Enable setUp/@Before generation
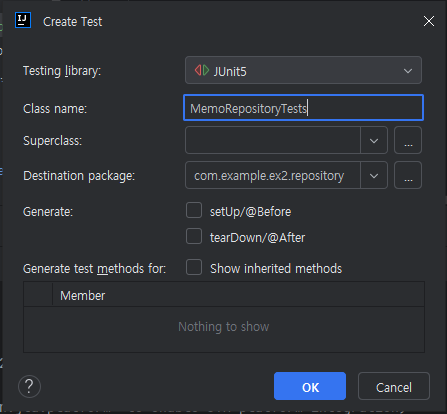The width and height of the screenshot is (447, 414). click(194, 210)
